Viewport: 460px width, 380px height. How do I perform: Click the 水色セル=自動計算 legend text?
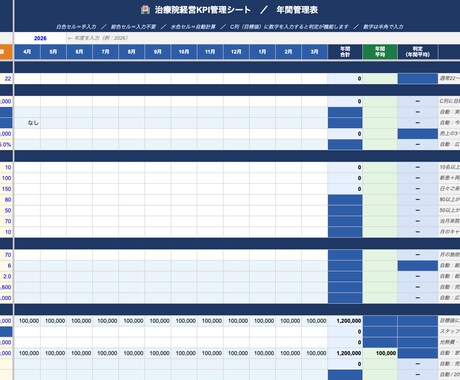tap(193, 27)
